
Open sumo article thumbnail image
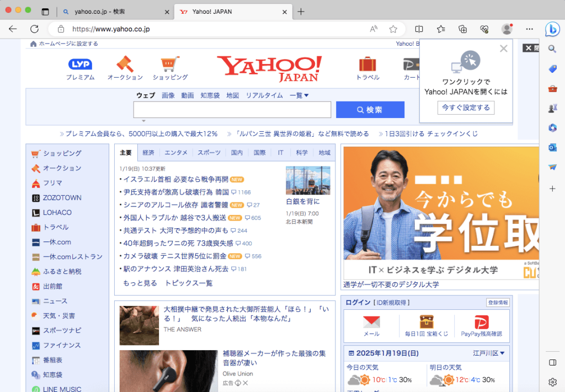[x=139, y=325]
